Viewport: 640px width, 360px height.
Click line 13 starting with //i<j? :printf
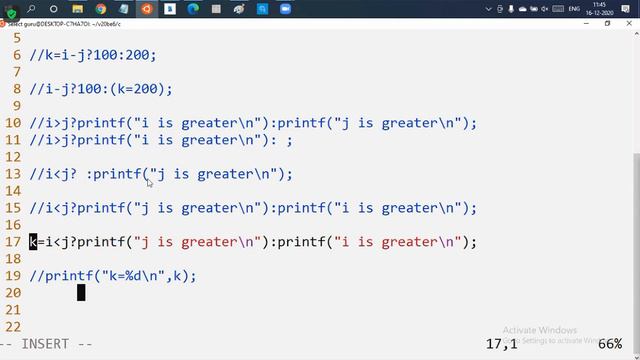point(161,174)
